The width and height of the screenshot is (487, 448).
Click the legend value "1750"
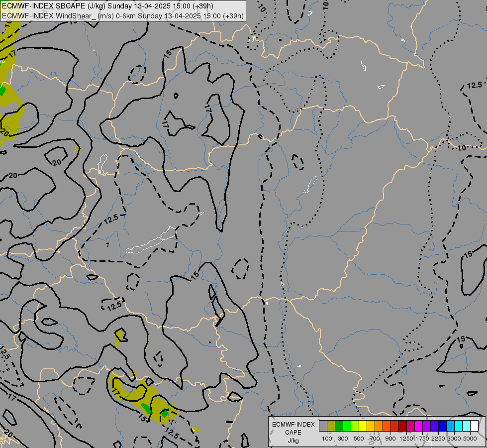coord(422,439)
